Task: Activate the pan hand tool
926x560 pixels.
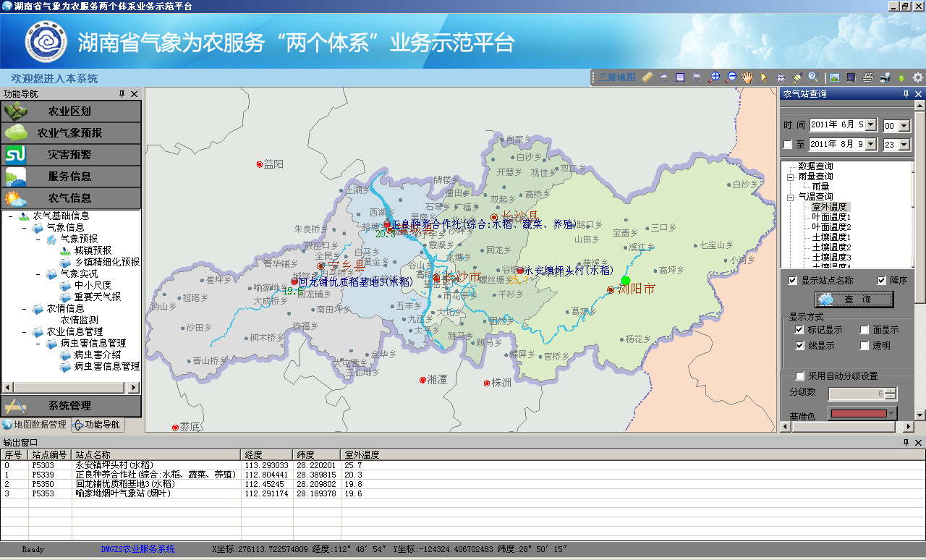Action: pyautogui.click(x=747, y=77)
